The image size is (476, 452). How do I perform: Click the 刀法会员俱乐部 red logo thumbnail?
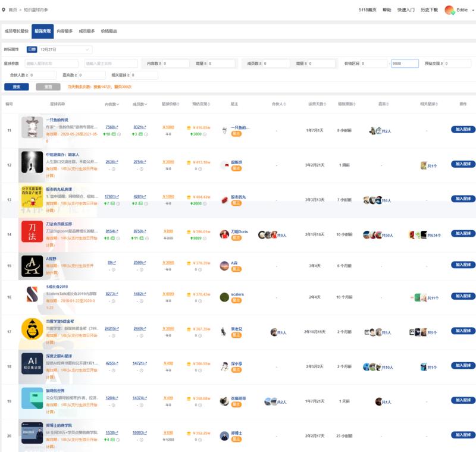point(31,234)
